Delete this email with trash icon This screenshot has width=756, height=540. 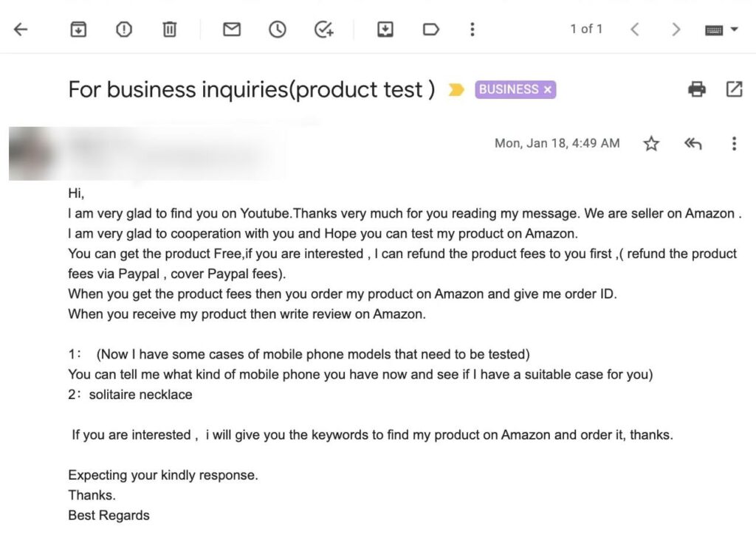(x=170, y=30)
